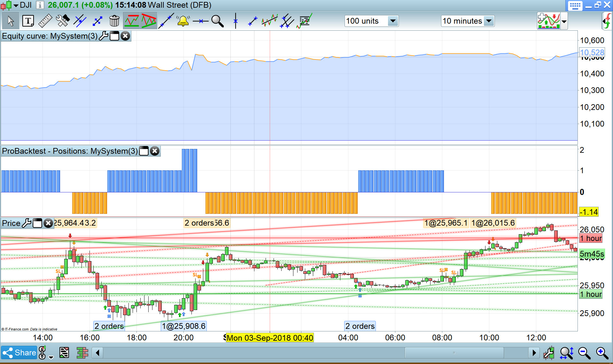Click the '1@25,965.1' order label

click(446, 223)
